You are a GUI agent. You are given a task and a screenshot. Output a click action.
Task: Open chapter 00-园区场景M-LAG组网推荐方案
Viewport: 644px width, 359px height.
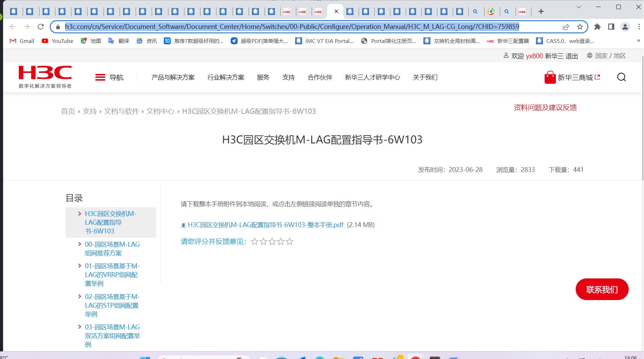[x=112, y=249]
